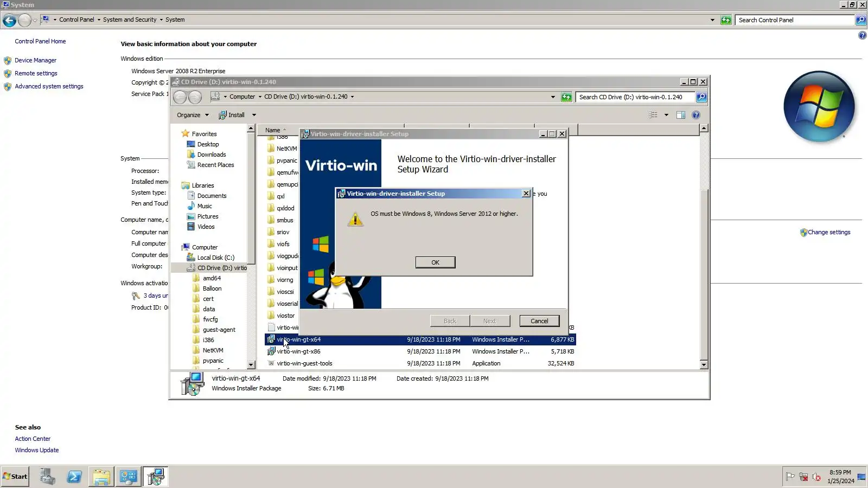Toggle the preview pane icon in Explorer
868x488 pixels.
681,115
